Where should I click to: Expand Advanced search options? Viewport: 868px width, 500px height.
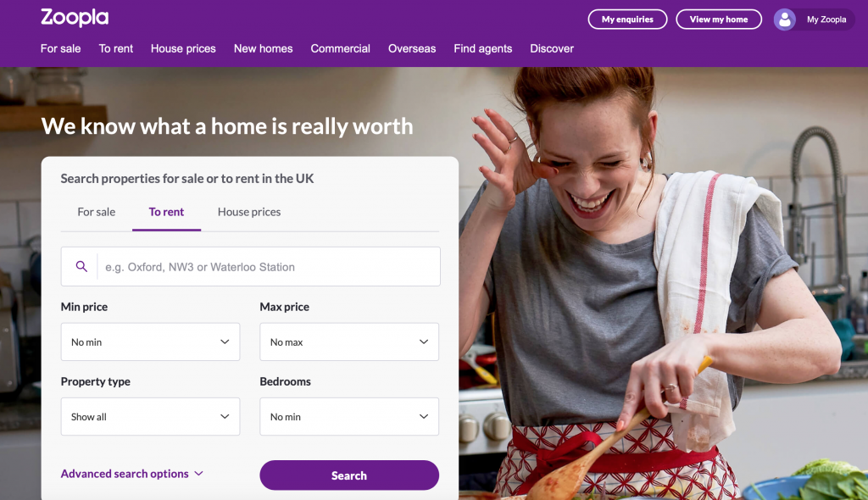(x=131, y=474)
